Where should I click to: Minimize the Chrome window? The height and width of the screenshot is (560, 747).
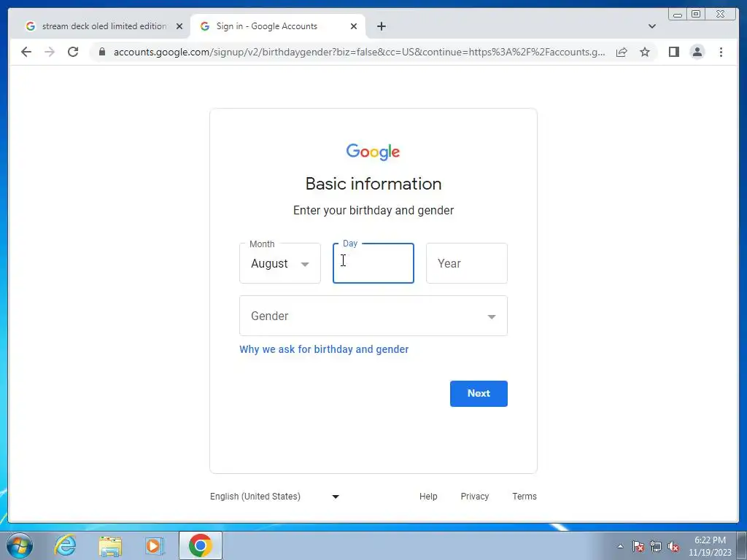(678, 15)
